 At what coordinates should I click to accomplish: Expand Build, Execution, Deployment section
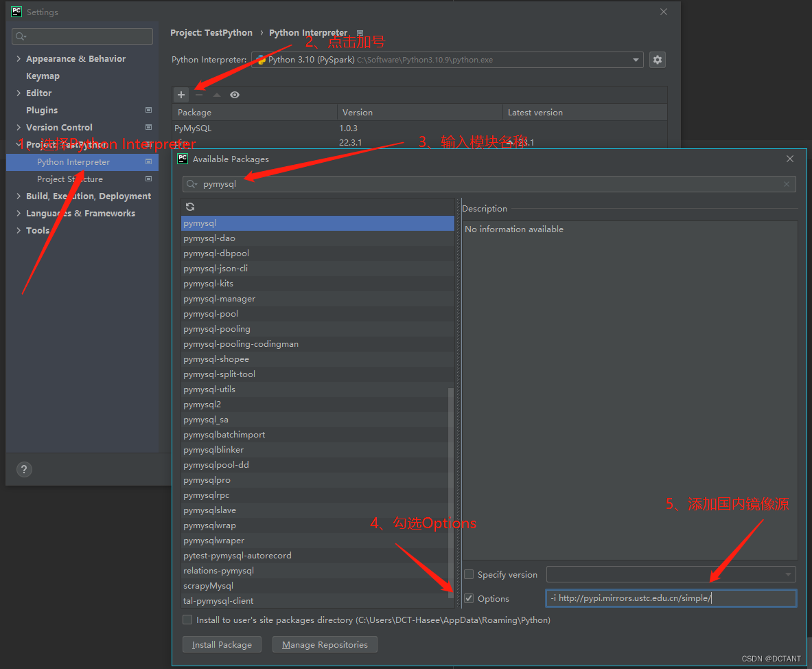pos(19,196)
